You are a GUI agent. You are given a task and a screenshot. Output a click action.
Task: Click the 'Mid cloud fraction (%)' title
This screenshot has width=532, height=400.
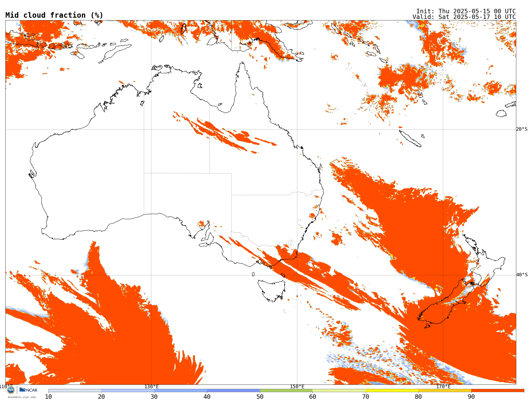[x=54, y=15]
